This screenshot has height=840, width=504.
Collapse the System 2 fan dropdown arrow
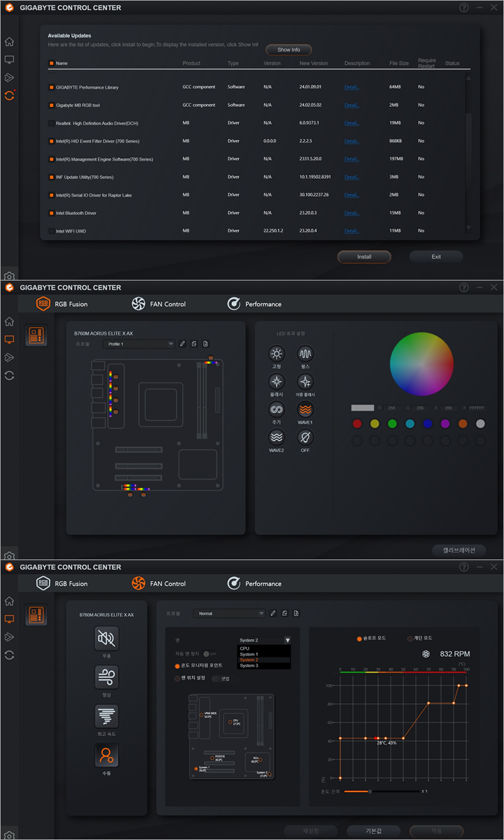287,640
